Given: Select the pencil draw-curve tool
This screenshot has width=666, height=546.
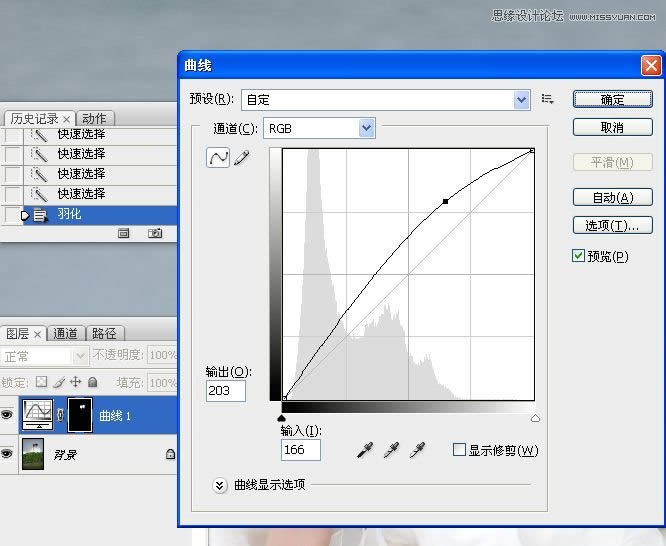Looking at the screenshot, I should pyautogui.click(x=241, y=158).
